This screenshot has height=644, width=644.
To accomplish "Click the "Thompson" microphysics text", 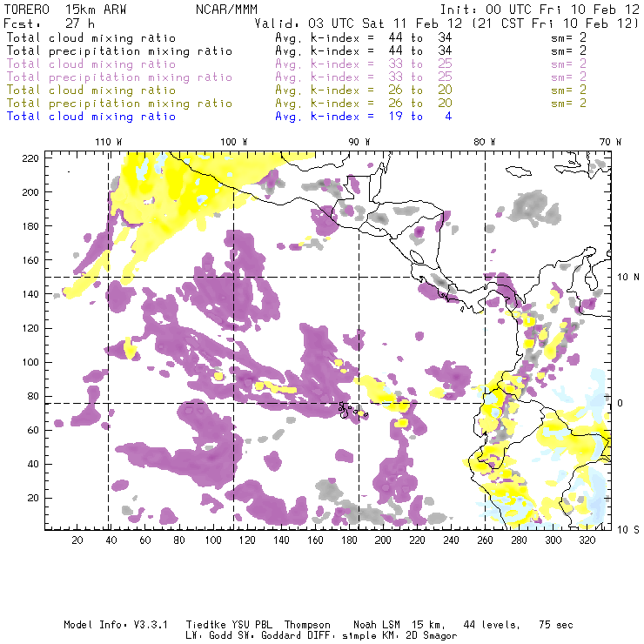I will [307, 625].
